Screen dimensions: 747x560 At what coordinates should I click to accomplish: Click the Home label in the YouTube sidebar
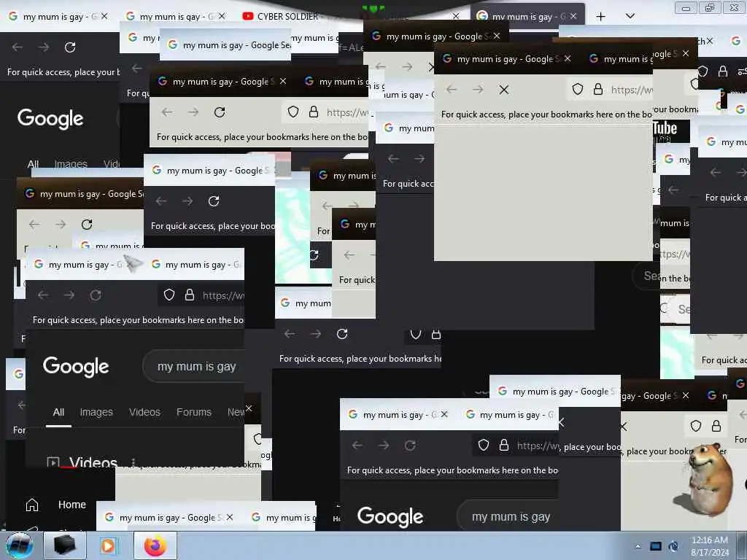point(72,505)
